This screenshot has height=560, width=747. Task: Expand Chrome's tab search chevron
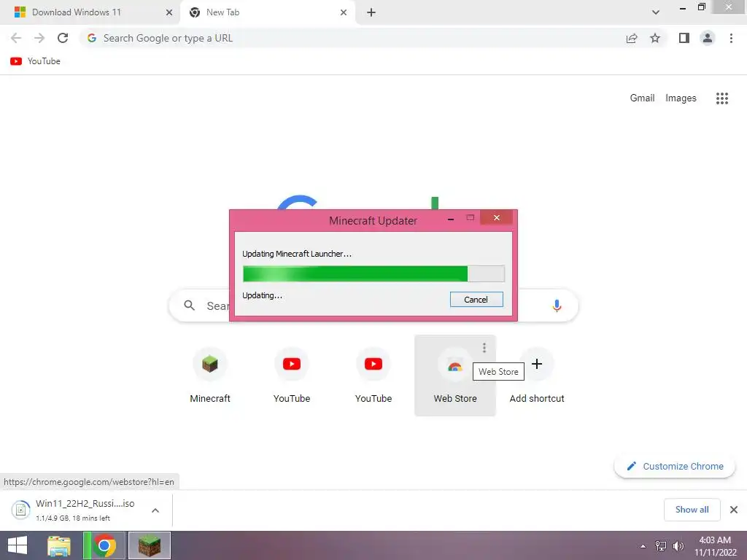[x=656, y=12]
